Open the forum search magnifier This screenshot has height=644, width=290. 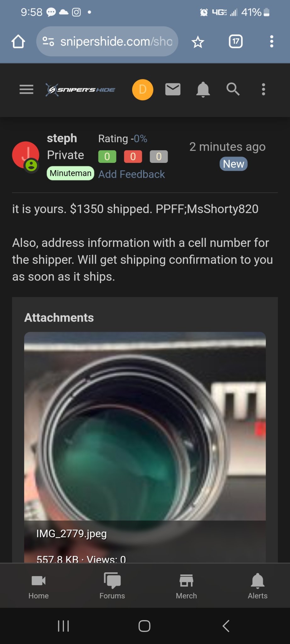click(x=233, y=89)
